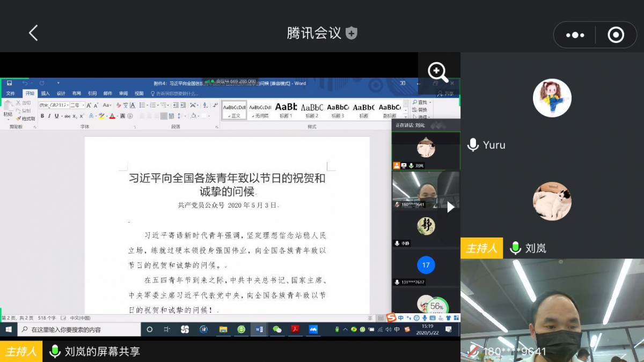Mute Yuru's microphone
644x362 pixels.
(x=473, y=144)
